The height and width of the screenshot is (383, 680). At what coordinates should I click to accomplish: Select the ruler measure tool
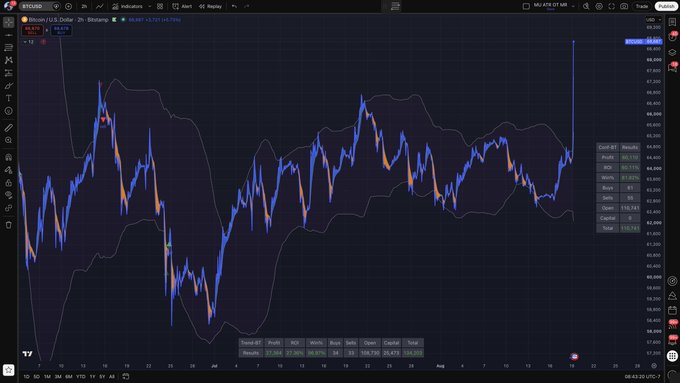click(x=9, y=128)
